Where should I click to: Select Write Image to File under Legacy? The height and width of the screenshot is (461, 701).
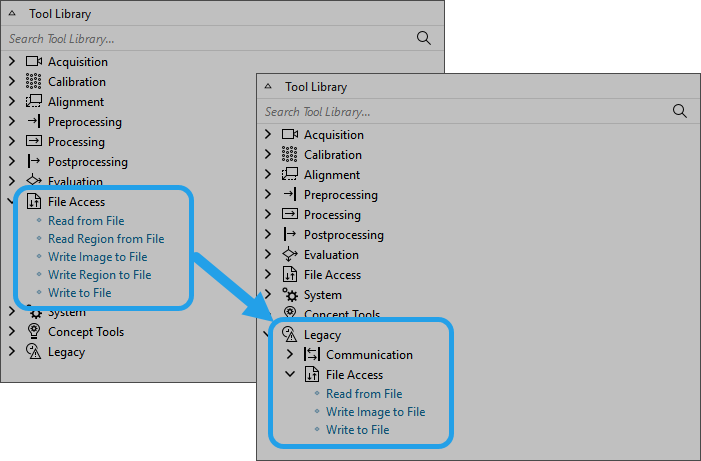click(x=375, y=412)
